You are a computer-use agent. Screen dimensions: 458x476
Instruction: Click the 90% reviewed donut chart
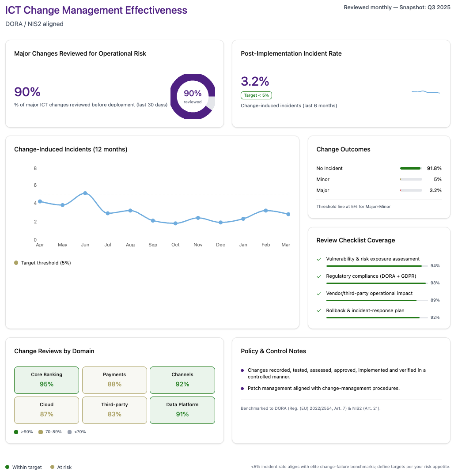(x=193, y=97)
